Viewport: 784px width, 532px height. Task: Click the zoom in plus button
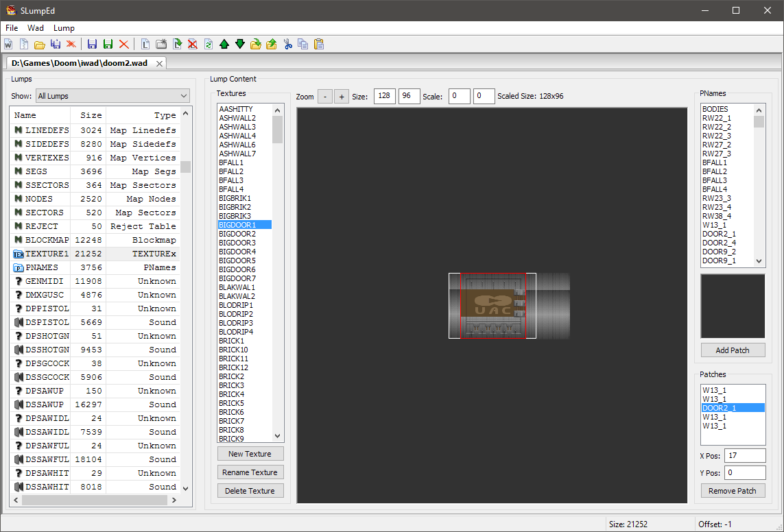(x=342, y=97)
